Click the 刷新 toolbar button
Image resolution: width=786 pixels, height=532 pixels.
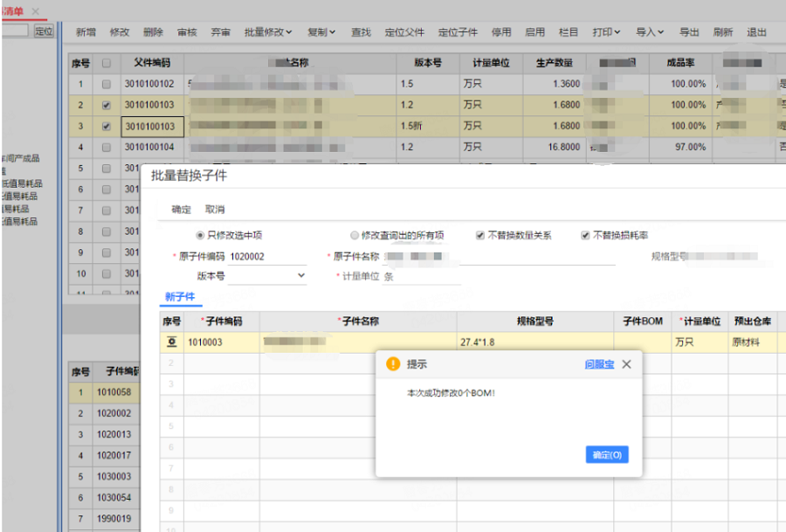[x=722, y=32]
